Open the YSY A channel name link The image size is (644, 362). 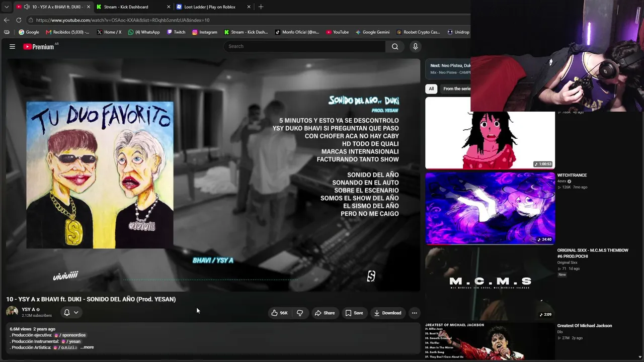28,310
